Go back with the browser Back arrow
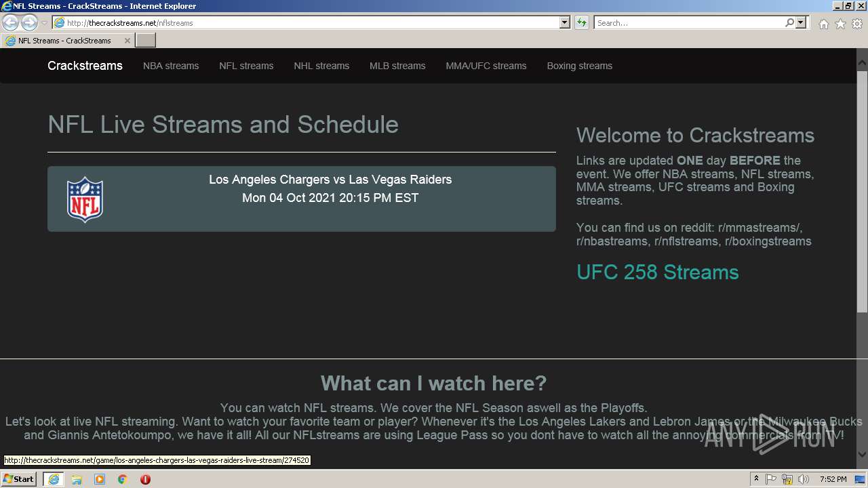This screenshot has width=868, height=488. (10, 23)
